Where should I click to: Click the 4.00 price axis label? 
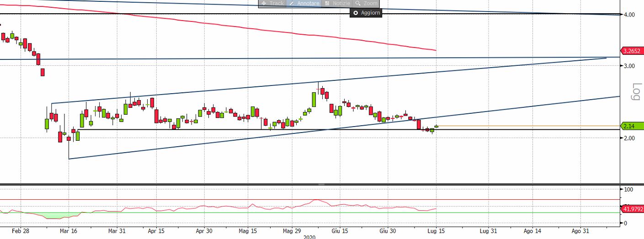pyautogui.click(x=629, y=15)
